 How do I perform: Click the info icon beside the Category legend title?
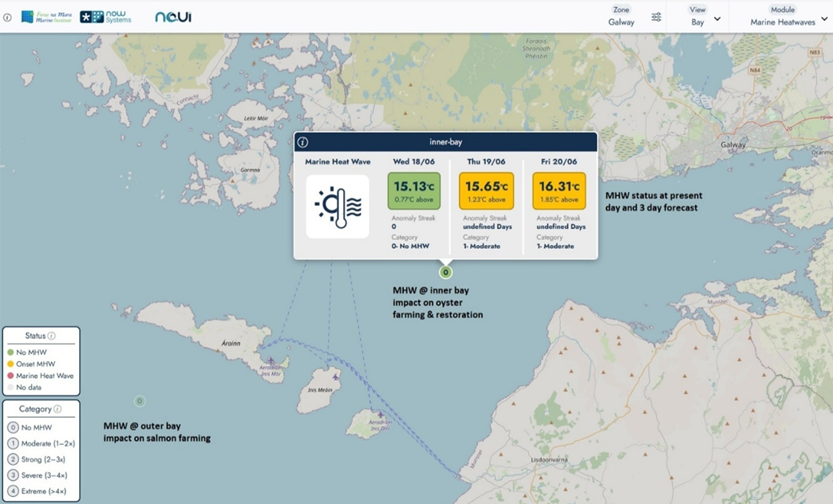(x=57, y=409)
